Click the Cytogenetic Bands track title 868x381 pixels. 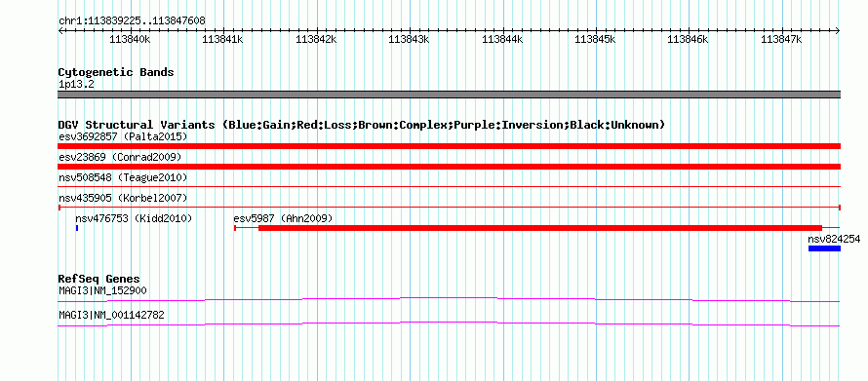(116, 72)
